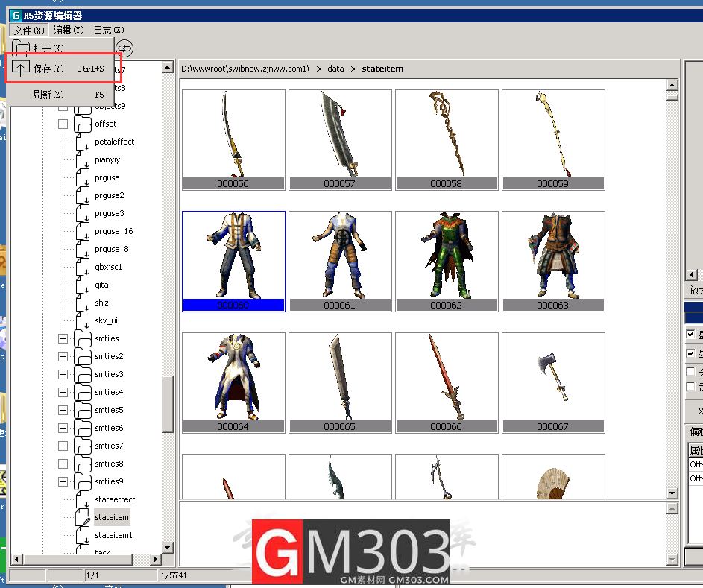Expand the offset tree node
This screenshot has height=588, width=703.
63,124
